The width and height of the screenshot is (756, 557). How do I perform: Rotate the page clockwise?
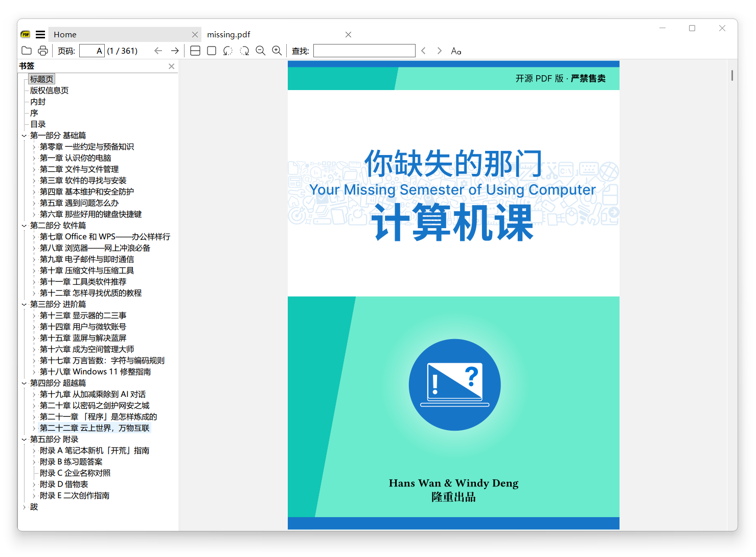tap(244, 50)
